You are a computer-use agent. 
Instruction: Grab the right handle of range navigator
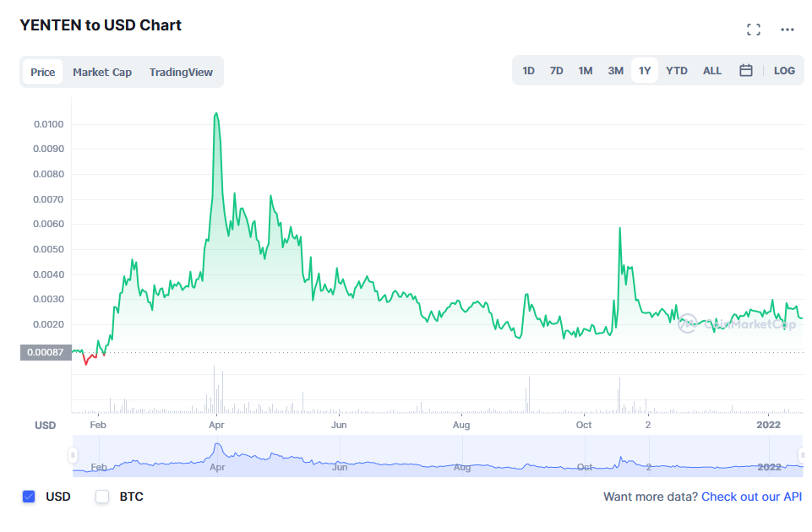(802, 455)
